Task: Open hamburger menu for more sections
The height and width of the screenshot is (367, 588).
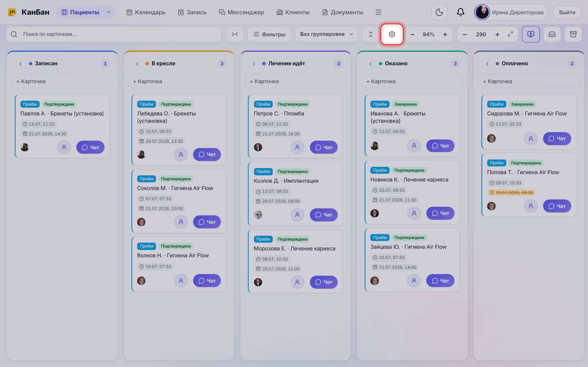Action: 378,12
